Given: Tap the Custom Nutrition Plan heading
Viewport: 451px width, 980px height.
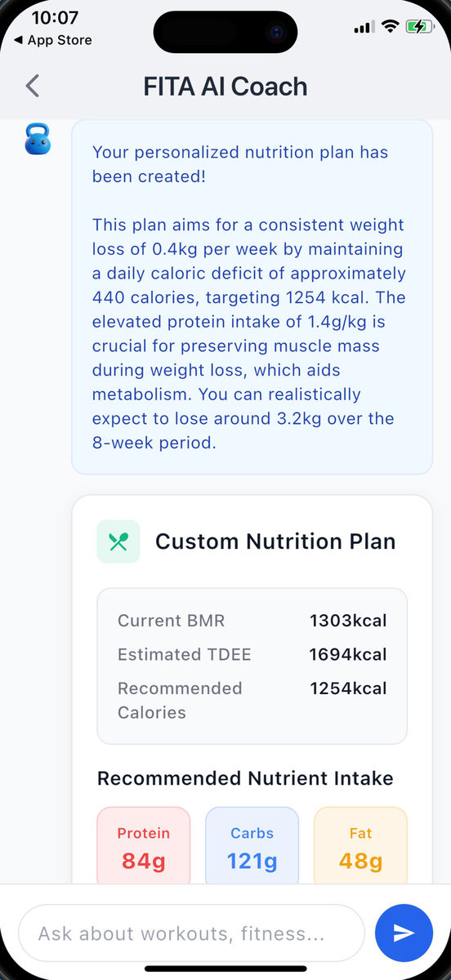Looking at the screenshot, I should click(x=275, y=541).
